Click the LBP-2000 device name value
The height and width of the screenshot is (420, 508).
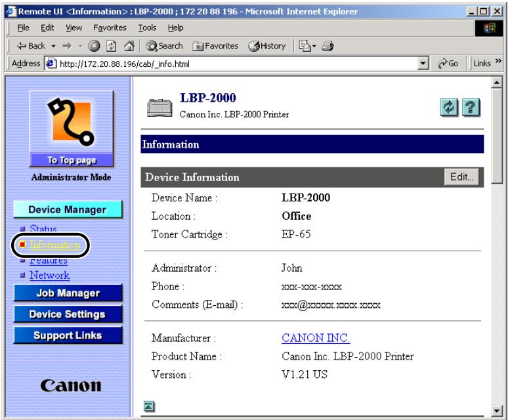coord(306,198)
